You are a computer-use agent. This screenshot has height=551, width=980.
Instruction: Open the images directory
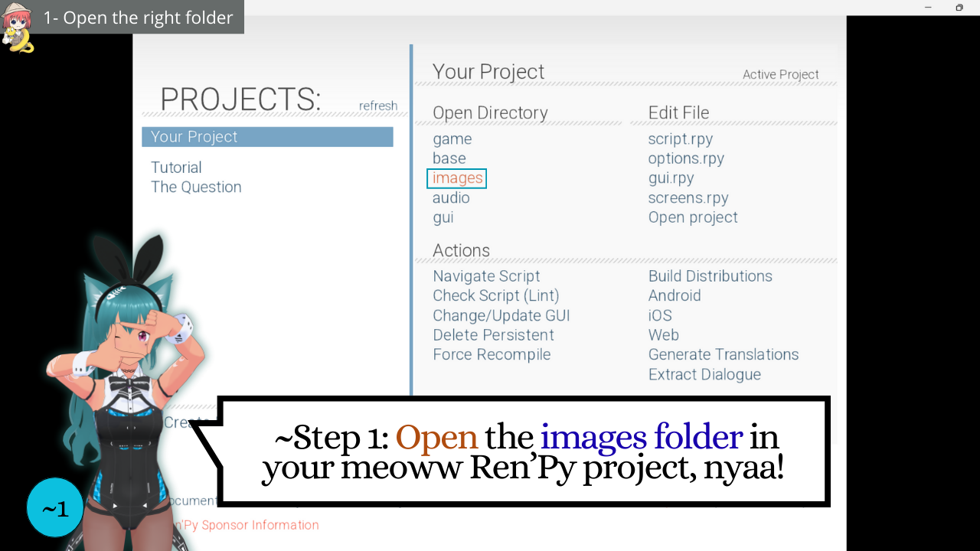tap(457, 178)
